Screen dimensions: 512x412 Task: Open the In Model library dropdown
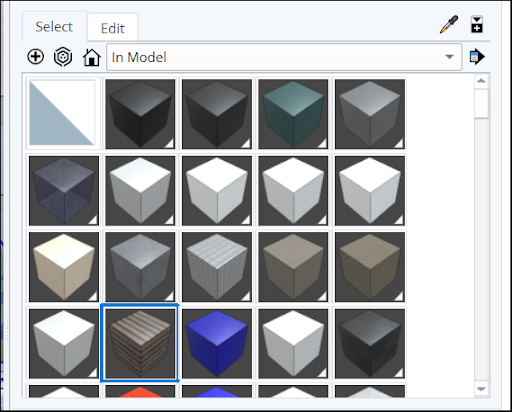[284, 57]
